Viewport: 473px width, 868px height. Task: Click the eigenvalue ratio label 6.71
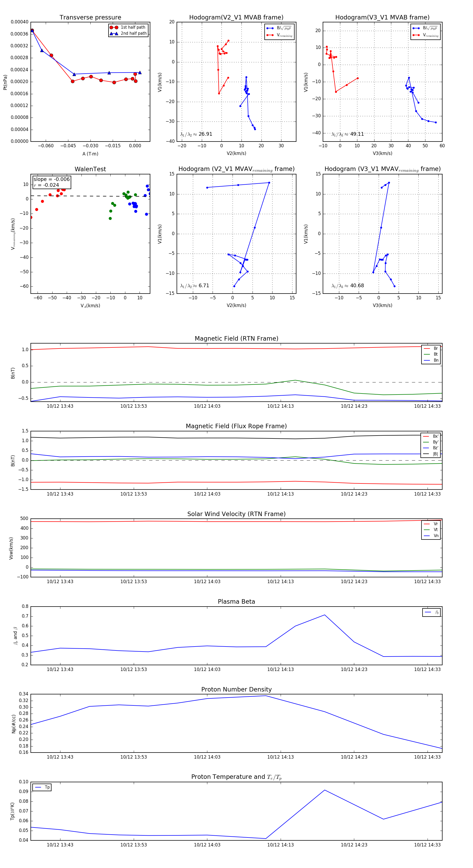194,286
